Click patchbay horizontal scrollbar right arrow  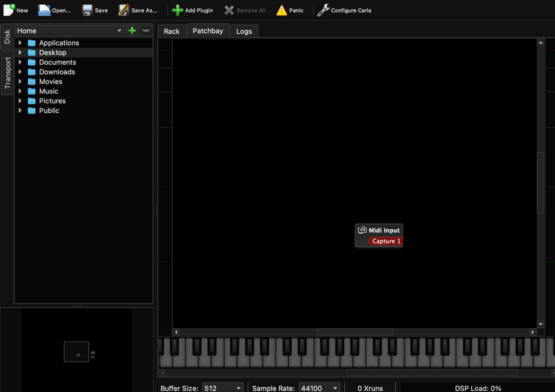[533, 332]
